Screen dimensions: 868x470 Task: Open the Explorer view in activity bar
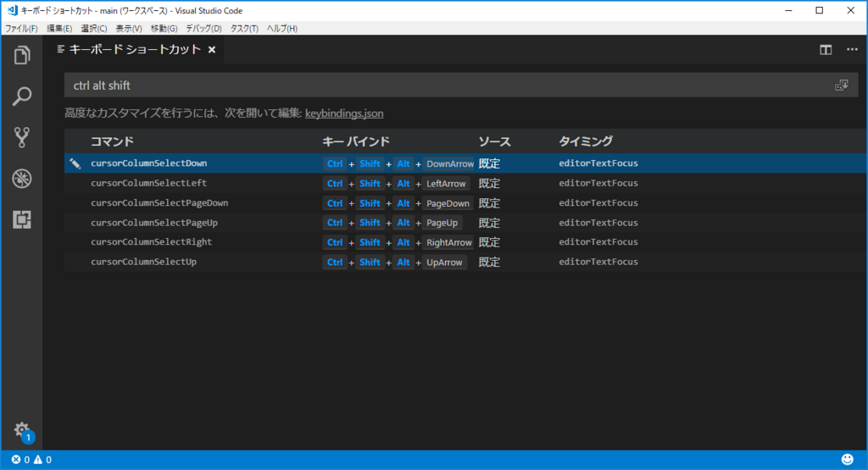click(x=21, y=55)
